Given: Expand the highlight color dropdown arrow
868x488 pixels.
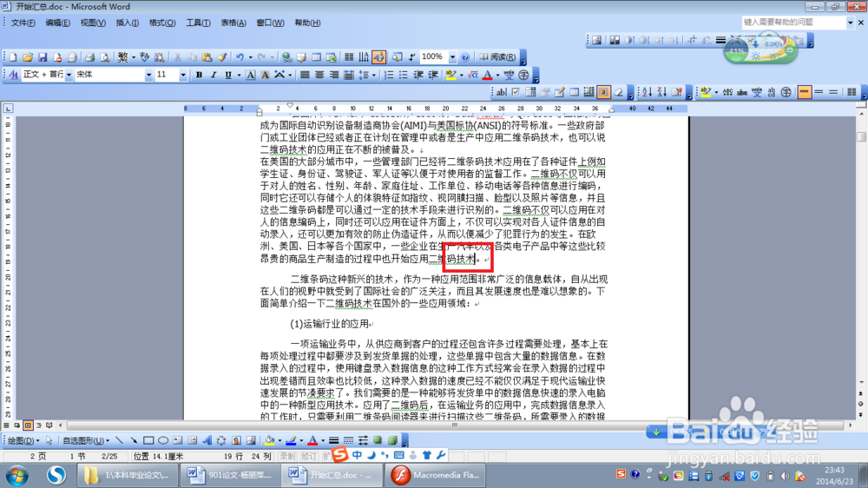Looking at the screenshot, I should (461, 75).
